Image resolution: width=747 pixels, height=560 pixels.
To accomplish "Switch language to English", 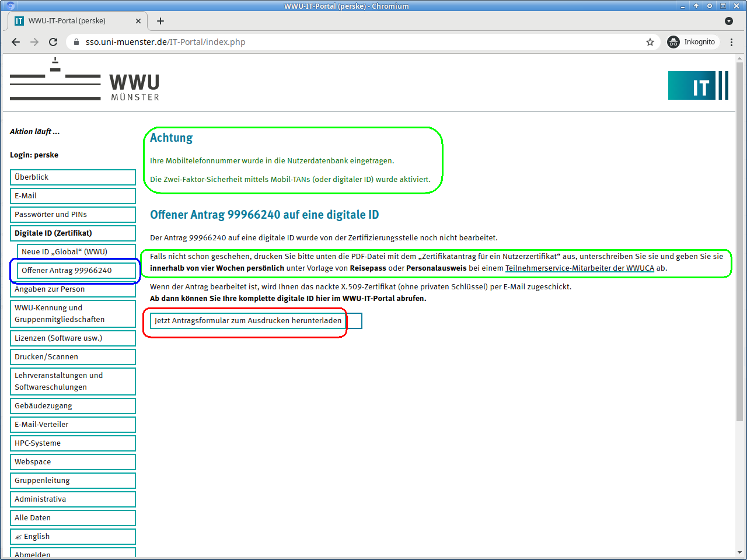I will 72,537.
